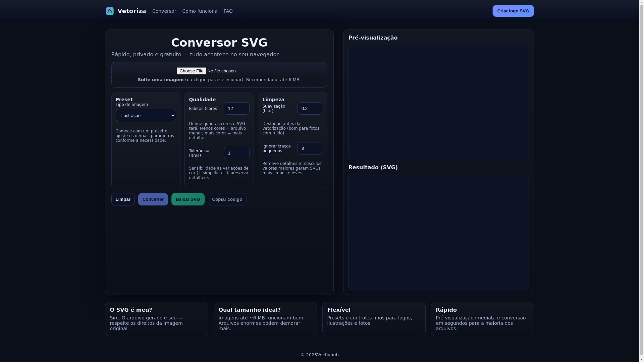Click the Baixar SVG button
The image size is (644, 362).
(x=187, y=199)
